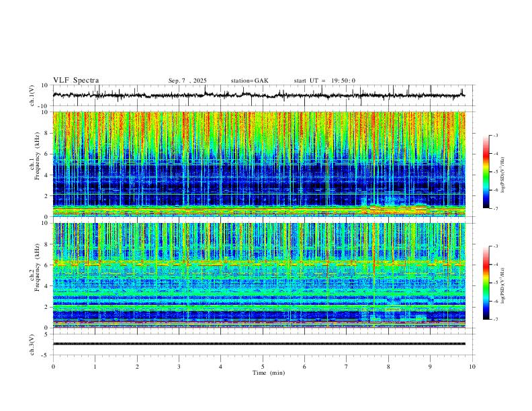The height and width of the screenshot is (411, 532).
Task: Click the "5" tick on the time axis
Action: pyautogui.click(x=263, y=367)
